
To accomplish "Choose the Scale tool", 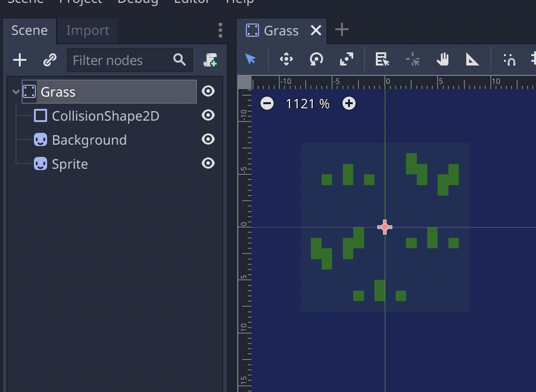I will point(347,59).
